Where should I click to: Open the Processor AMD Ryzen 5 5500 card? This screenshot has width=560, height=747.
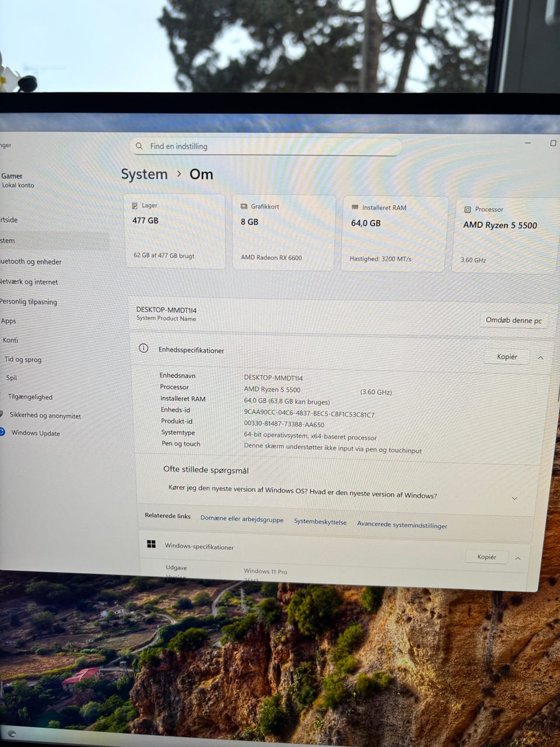pos(506,235)
